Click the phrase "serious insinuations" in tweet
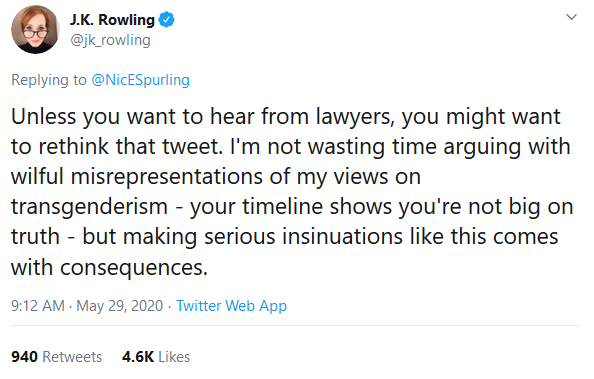594x379 pixels. tap(303, 237)
